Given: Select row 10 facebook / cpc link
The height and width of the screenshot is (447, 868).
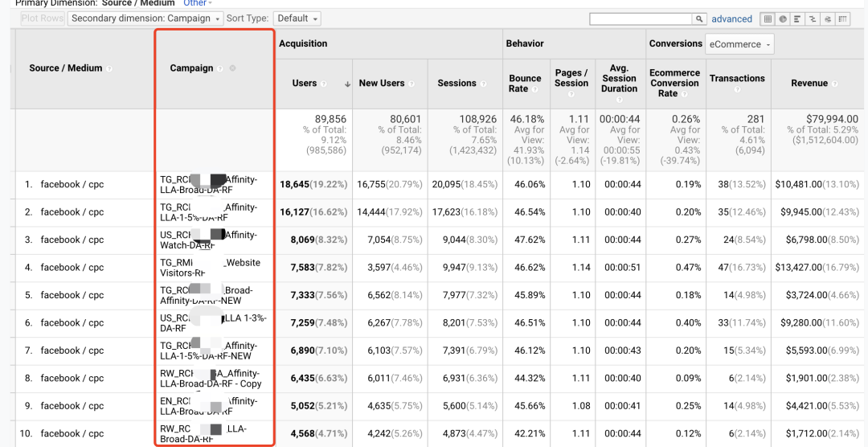Looking at the screenshot, I should point(72,433).
